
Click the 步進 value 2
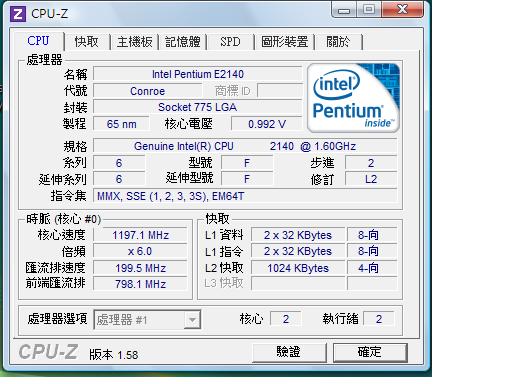(371, 163)
